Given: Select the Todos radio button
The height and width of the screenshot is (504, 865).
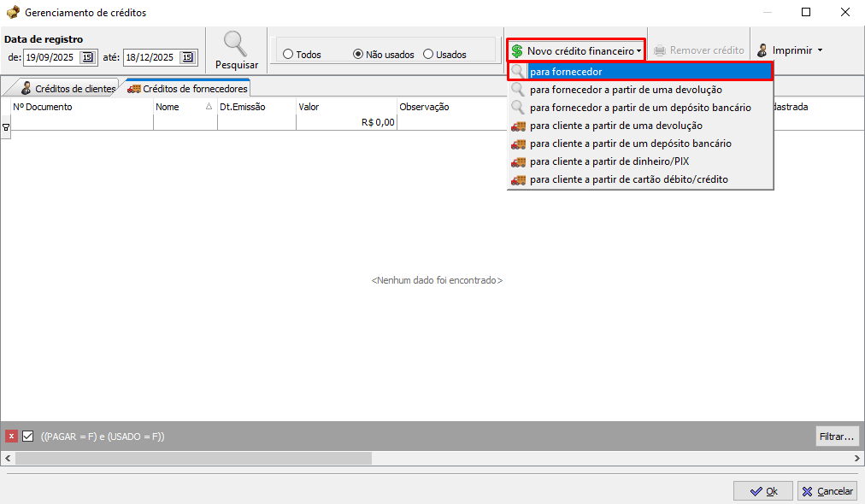Looking at the screenshot, I should point(288,55).
